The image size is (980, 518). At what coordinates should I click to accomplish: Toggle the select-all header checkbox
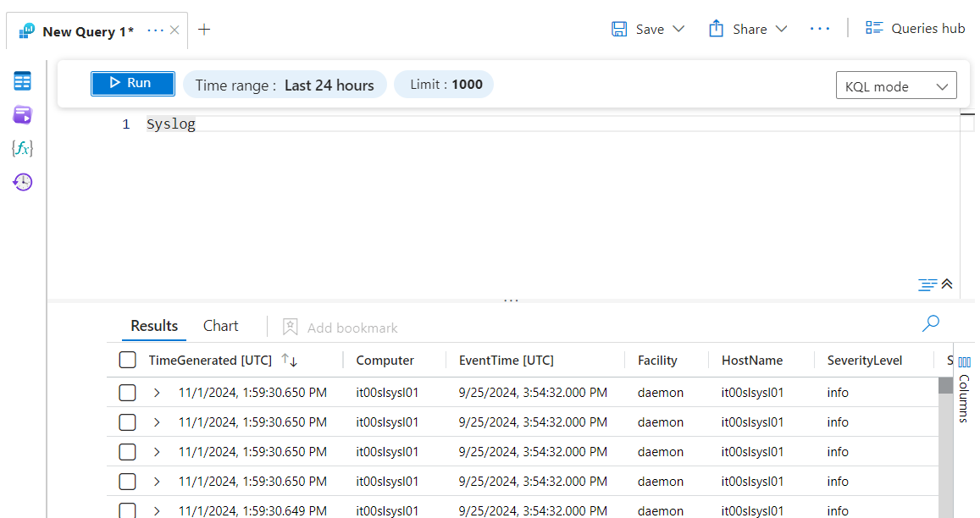coord(128,360)
